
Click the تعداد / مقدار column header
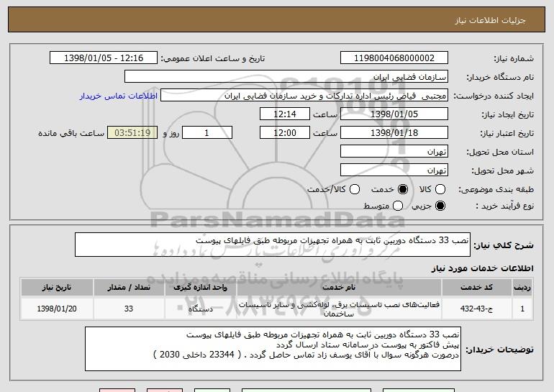point(129,288)
